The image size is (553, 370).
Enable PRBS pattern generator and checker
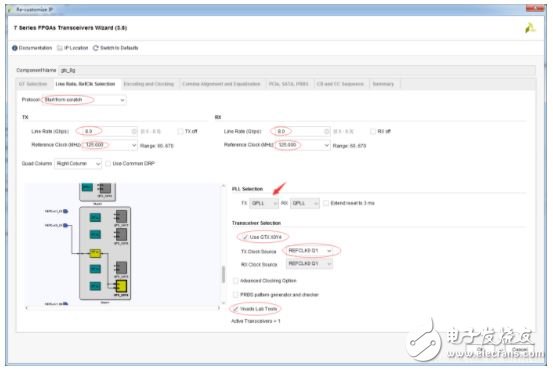click(x=236, y=295)
